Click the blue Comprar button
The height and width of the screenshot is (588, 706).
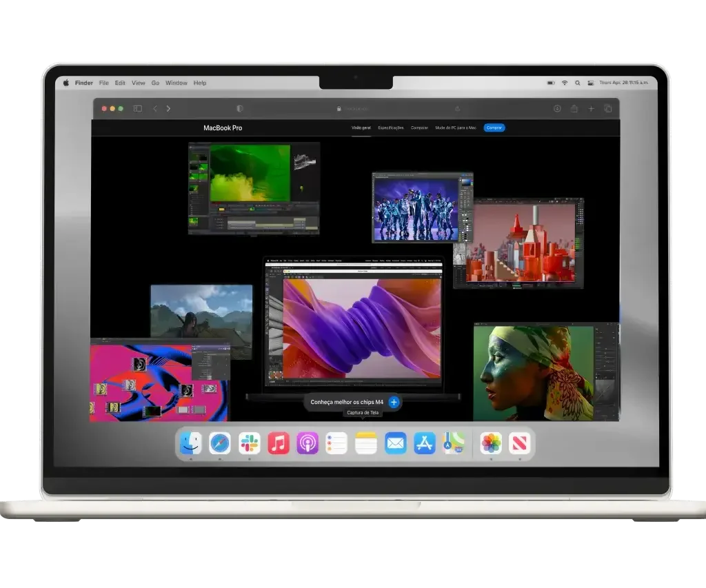click(x=494, y=128)
